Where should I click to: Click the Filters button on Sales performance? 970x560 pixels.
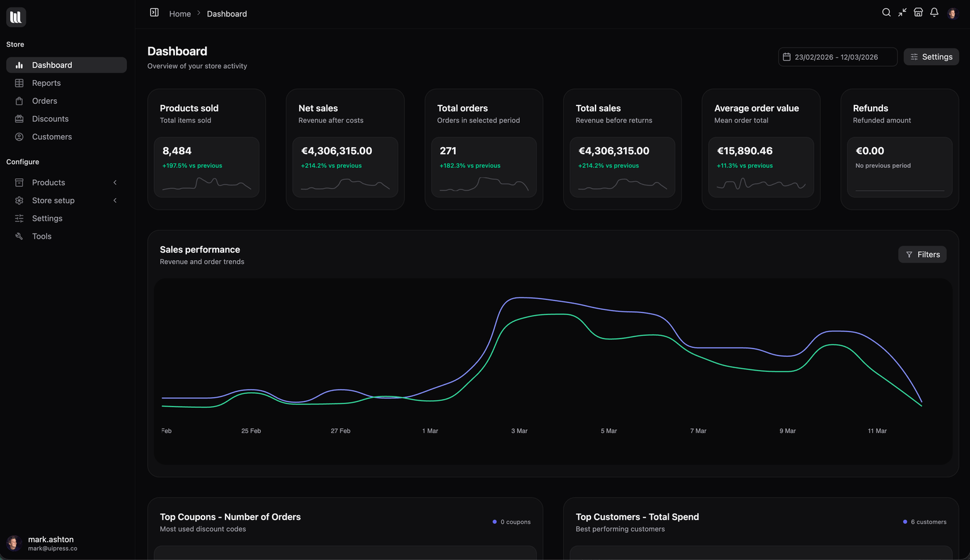point(922,254)
